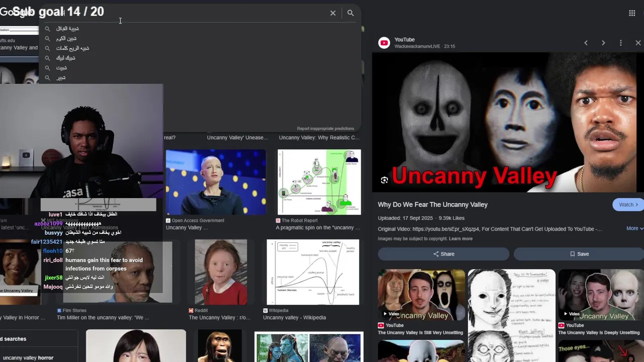The width and height of the screenshot is (644, 362).
Task: Click "WackawackamunvLIVE" channel text in panel header
Action: tap(418, 46)
